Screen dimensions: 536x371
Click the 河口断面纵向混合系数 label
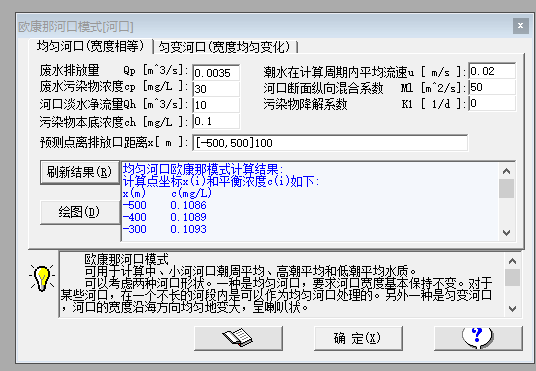click(x=323, y=88)
